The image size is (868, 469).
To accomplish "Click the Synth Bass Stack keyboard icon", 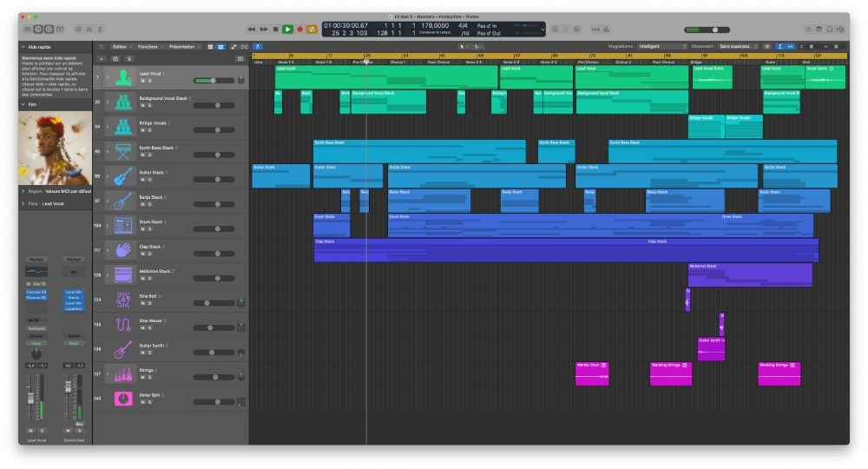I will [123, 151].
